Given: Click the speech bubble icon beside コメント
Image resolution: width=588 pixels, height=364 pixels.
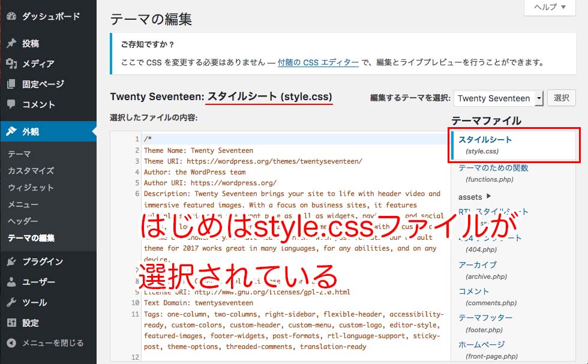Looking at the screenshot, I should tap(11, 104).
